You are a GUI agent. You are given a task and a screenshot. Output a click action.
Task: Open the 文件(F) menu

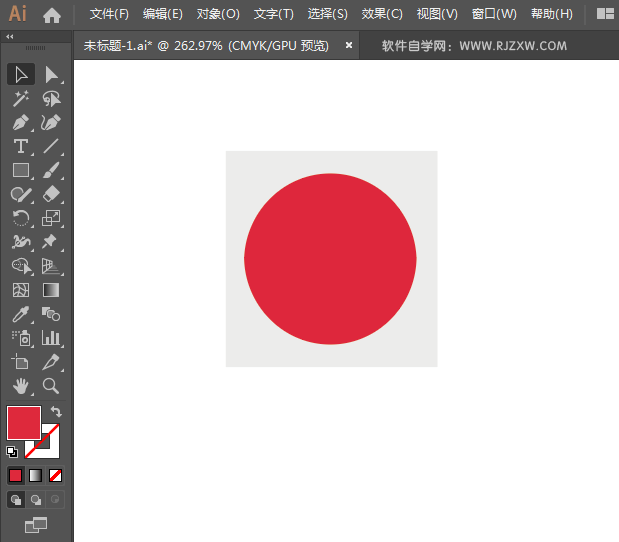click(x=109, y=14)
